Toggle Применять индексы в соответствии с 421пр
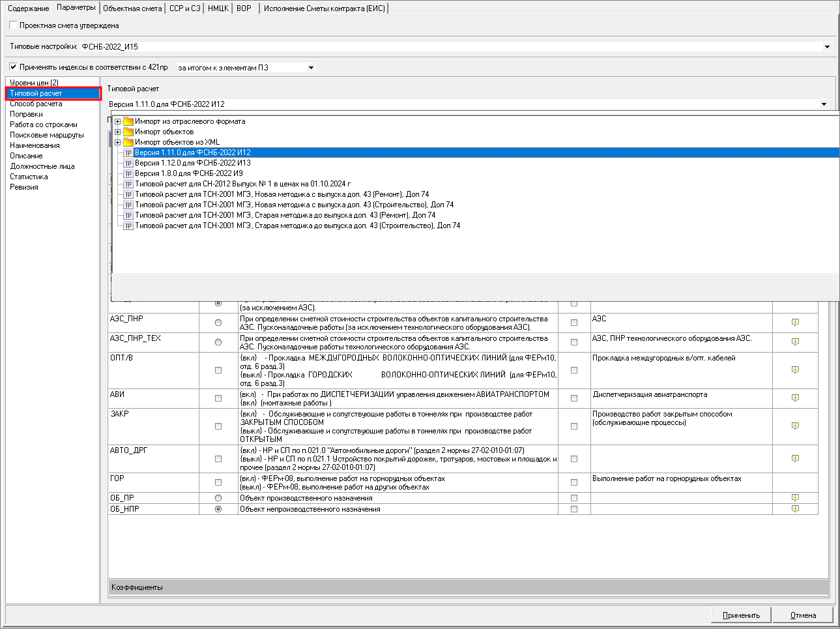840x629 pixels. [x=13, y=67]
